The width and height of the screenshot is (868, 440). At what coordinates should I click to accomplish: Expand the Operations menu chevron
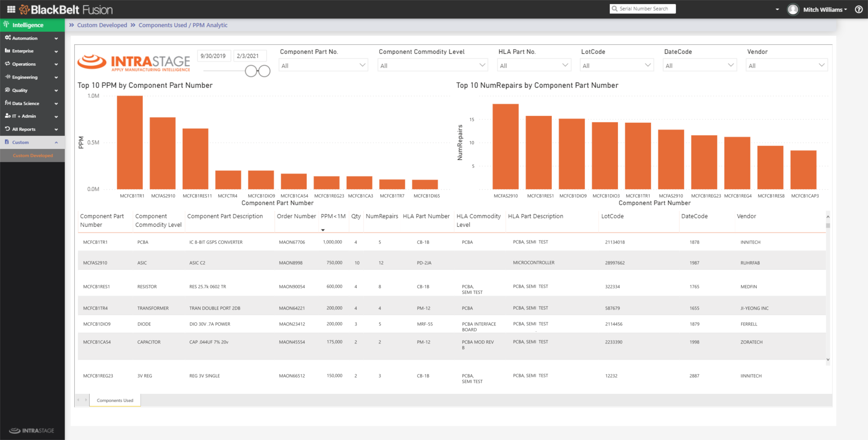[56, 64]
